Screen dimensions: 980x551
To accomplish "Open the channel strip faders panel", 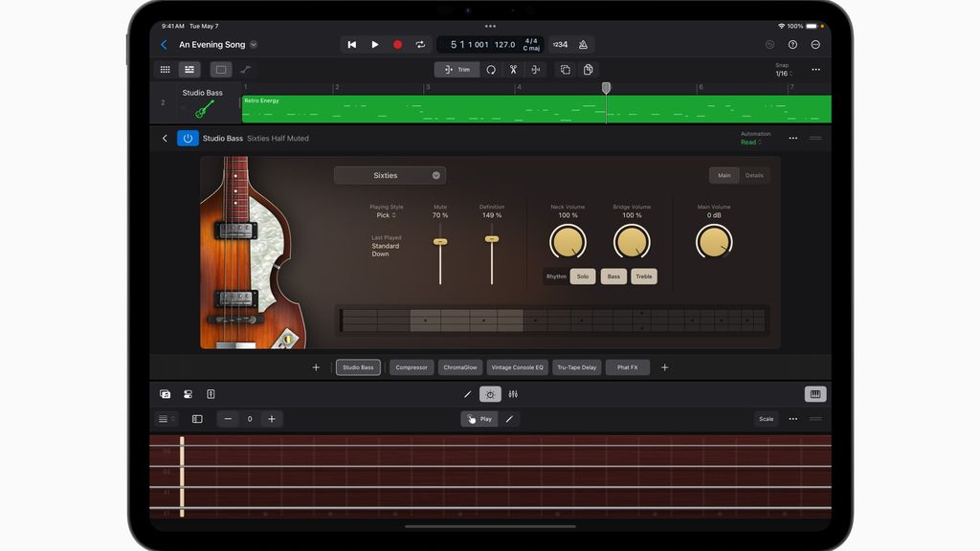I will coord(514,393).
